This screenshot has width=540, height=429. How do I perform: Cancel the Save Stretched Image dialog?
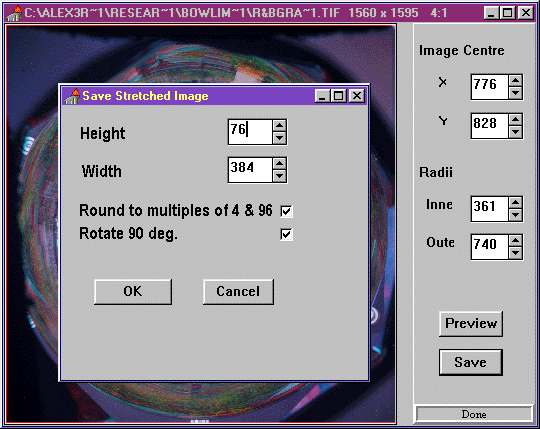click(238, 292)
